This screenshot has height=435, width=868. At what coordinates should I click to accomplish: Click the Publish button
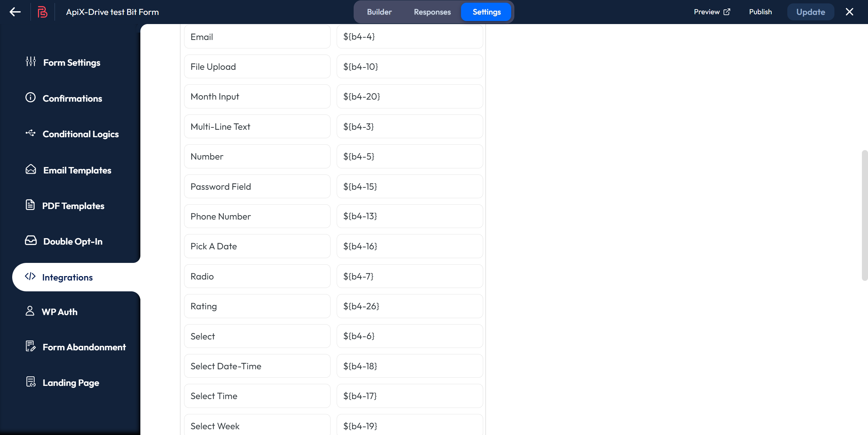pyautogui.click(x=760, y=12)
